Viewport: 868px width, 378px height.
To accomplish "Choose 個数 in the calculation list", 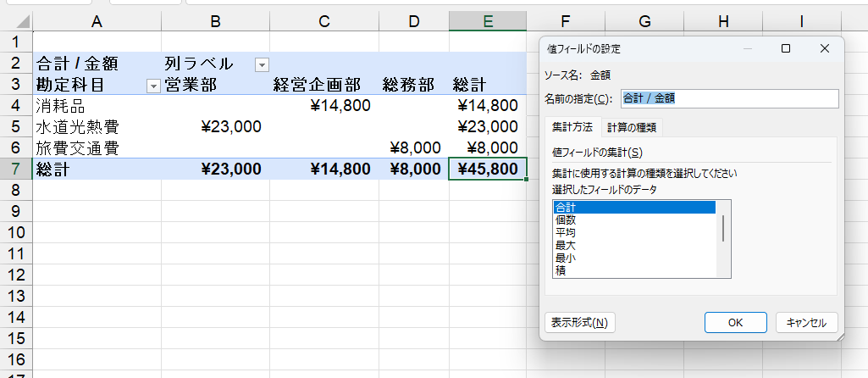I will point(566,220).
